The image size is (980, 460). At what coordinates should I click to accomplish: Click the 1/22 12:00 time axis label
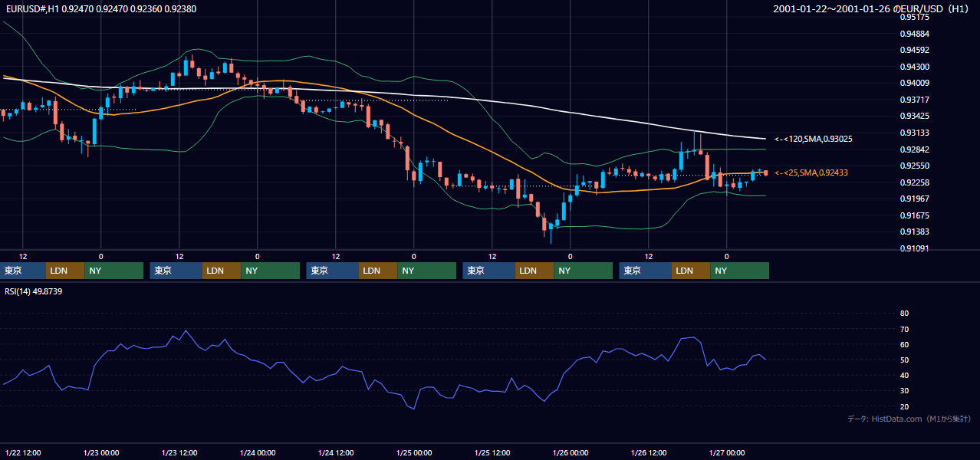[x=23, y=452]
